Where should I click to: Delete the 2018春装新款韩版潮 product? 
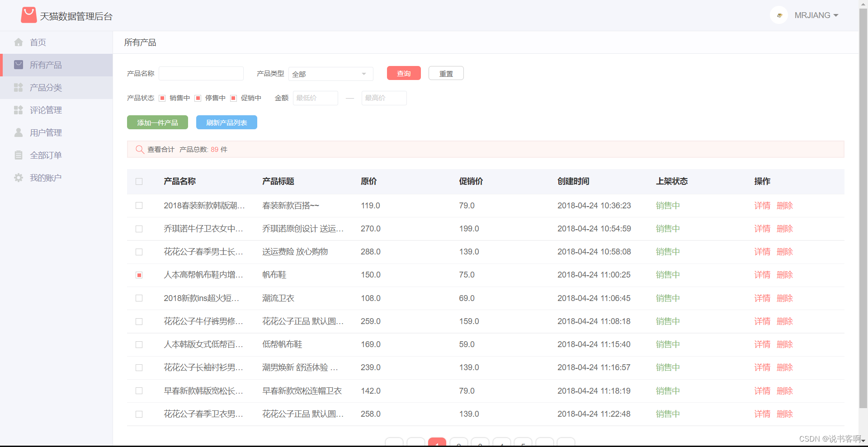(785, 206)
